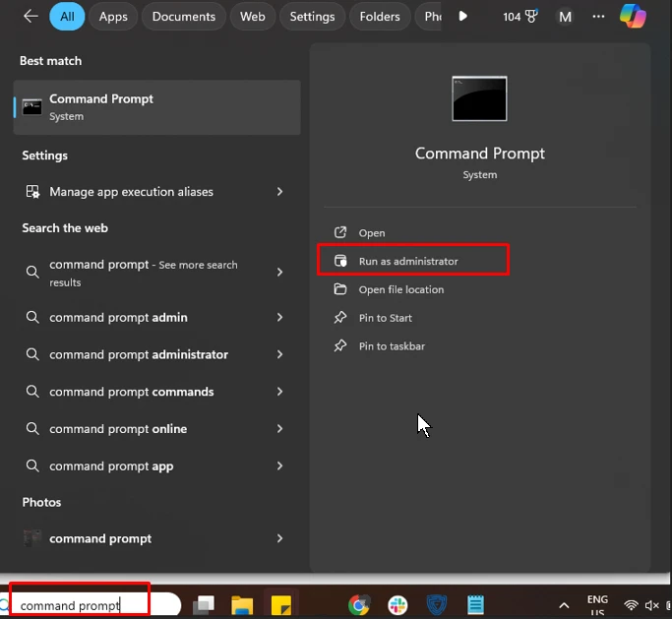Click the ENG language indicator
Image resolution: width=672 pixels, height=619 pixels.
597,605
